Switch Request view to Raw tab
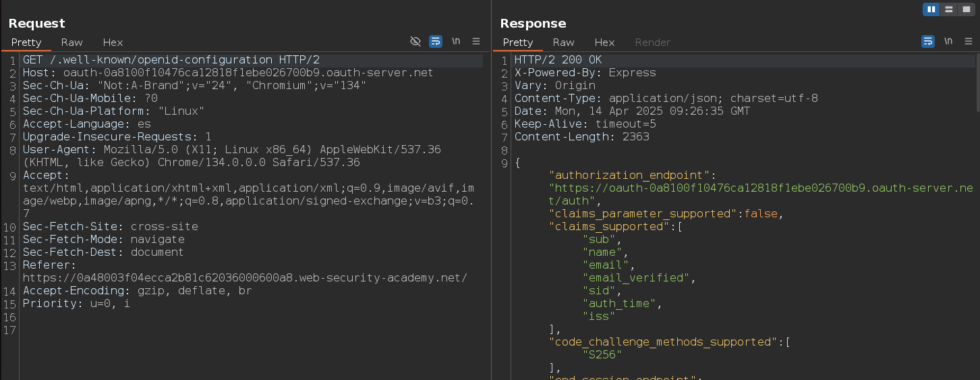This screenshot has height=380, width=980. click(72, 43)
